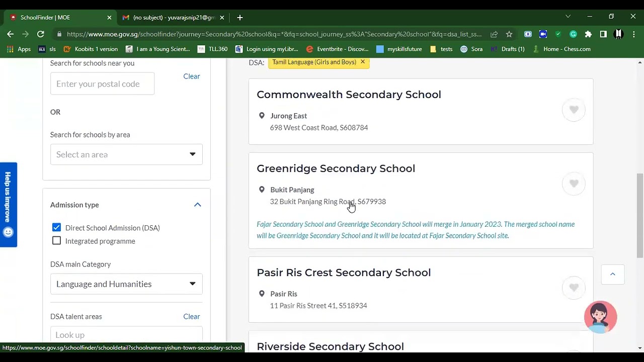Open the Koobits 1 version bookmark

tap(91, 49)
